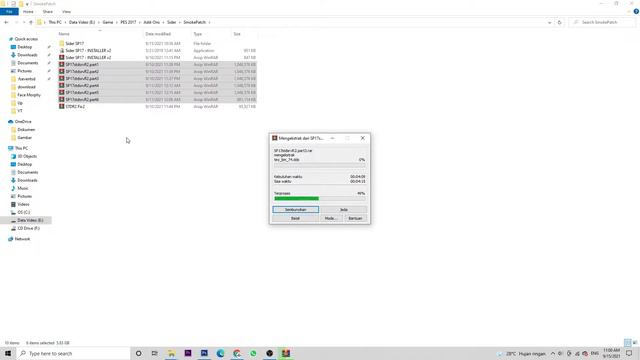Open Task View icon on taskbar
This screenshot has width=640, height=360.
click(x=154, y=353)
